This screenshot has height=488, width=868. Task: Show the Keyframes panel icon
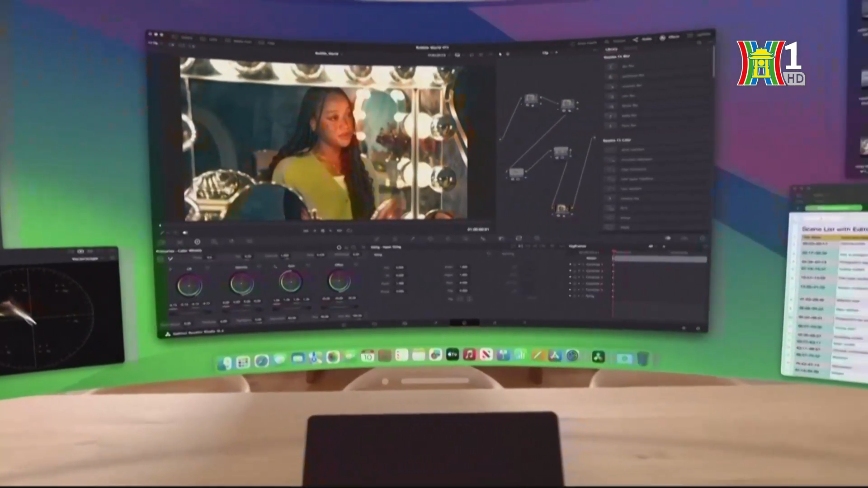coord(668,238)
